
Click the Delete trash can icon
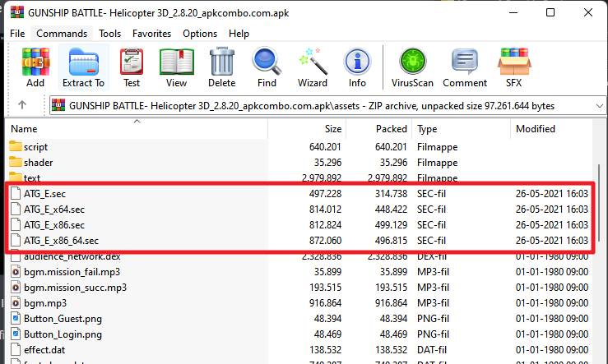pyautogui.click(x=222, y=62)
